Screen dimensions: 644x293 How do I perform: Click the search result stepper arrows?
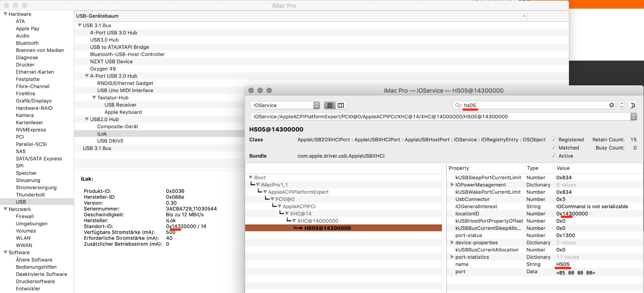(622, 105)
